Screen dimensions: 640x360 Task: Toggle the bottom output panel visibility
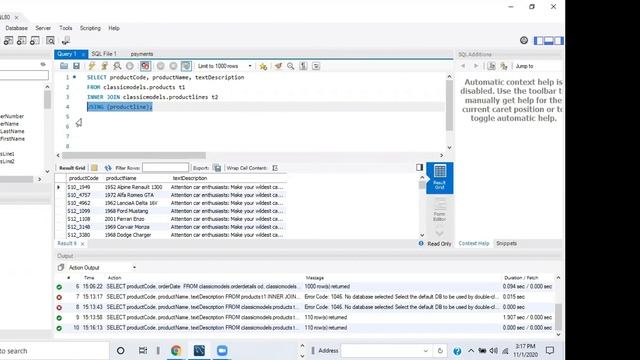pyautogui.click(x=549, y=40)
